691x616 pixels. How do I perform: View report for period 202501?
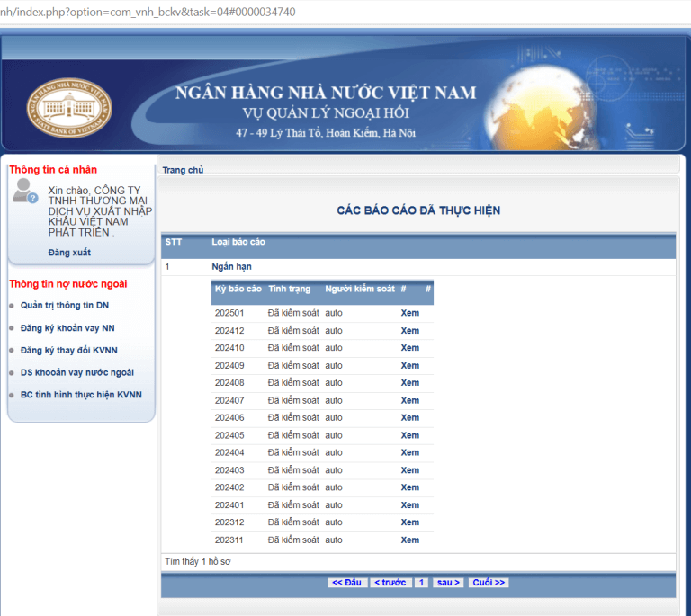click(409, 313)
